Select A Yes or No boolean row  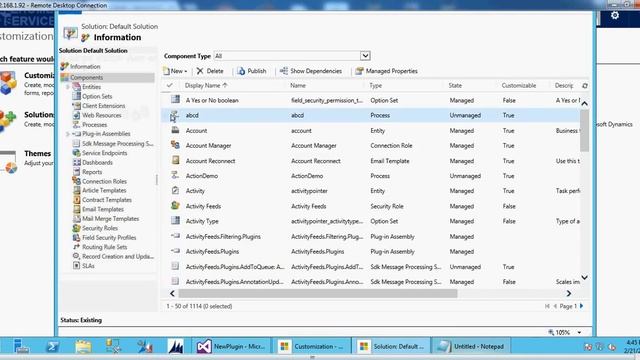pos(371,100)
